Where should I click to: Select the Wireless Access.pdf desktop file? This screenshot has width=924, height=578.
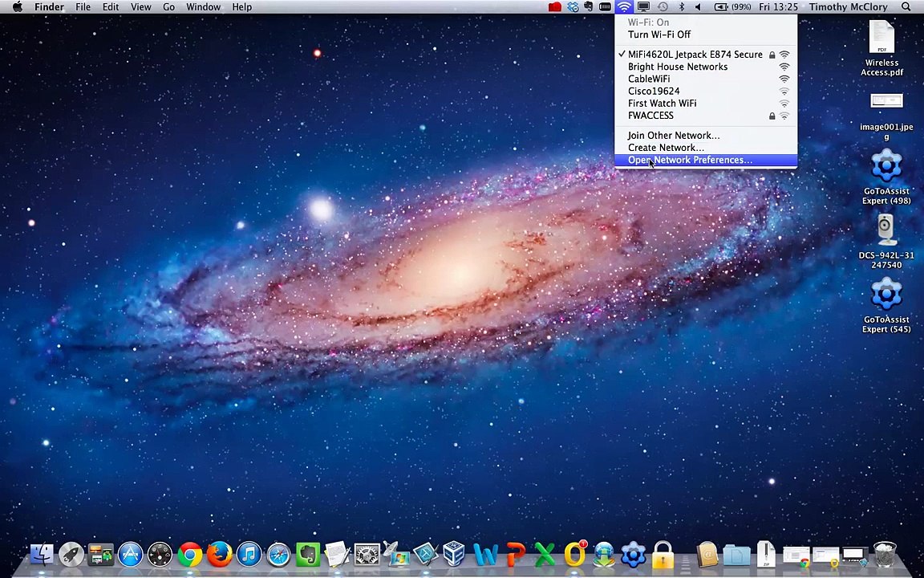(881, 50)
